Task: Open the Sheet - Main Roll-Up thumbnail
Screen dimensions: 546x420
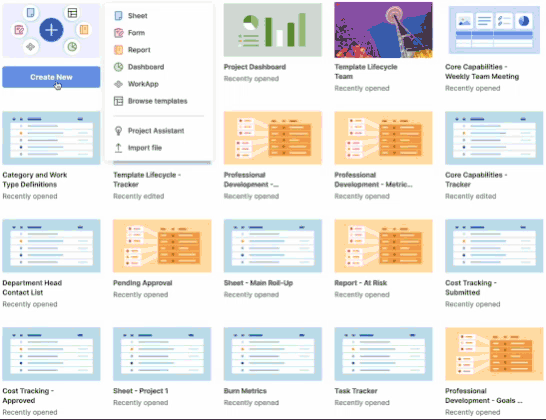Action: [273, 246]
